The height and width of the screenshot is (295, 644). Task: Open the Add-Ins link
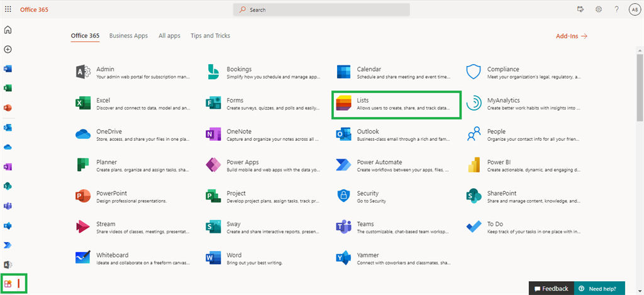pyautogui.click(x=572, y=36)
